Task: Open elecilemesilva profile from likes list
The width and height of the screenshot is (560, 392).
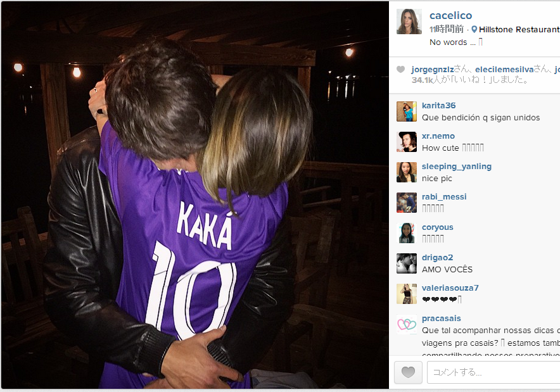Action: 504,69
